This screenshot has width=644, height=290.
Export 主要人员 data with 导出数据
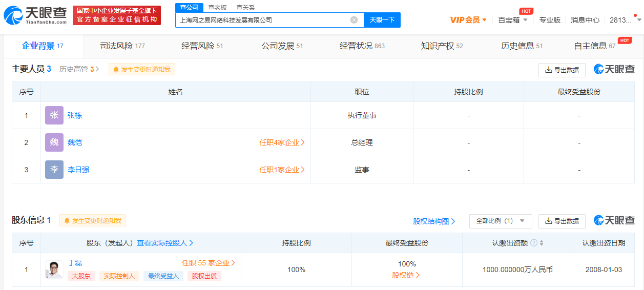(562, 70)
